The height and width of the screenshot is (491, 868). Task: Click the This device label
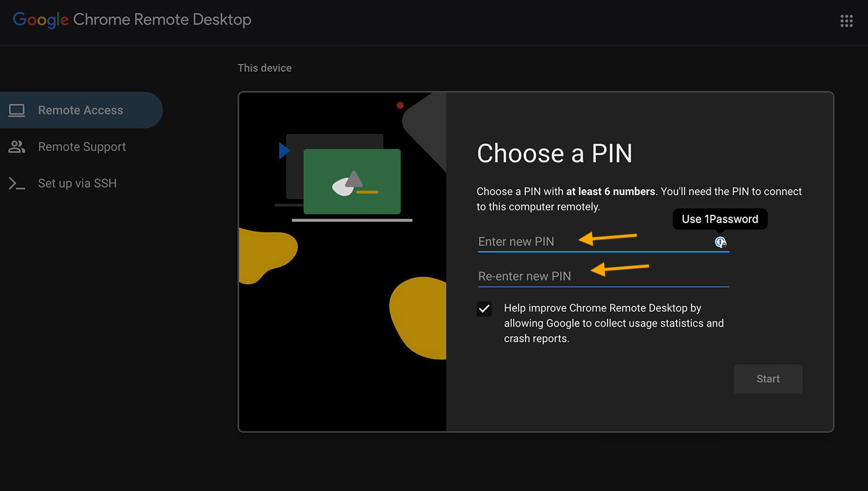[264, 68]
